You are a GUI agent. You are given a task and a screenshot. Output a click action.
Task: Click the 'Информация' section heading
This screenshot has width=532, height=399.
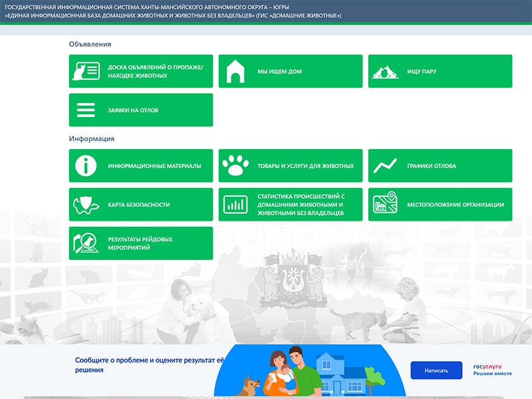point(92,138)
